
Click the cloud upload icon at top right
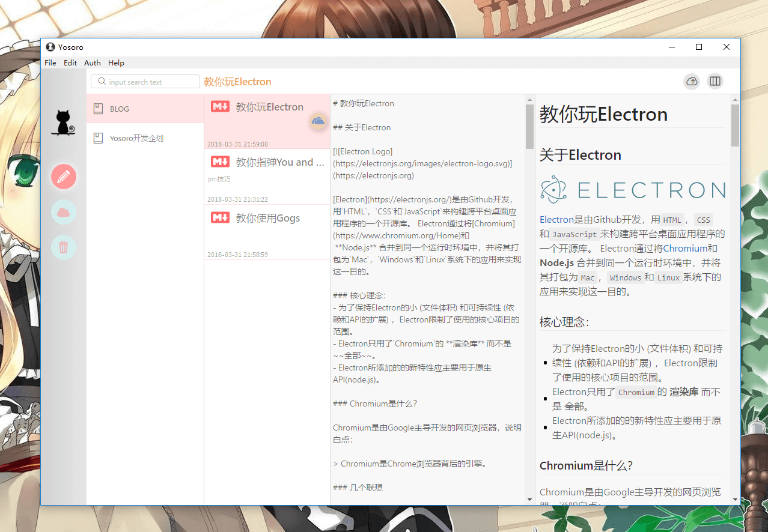click(x=692, y=81)
